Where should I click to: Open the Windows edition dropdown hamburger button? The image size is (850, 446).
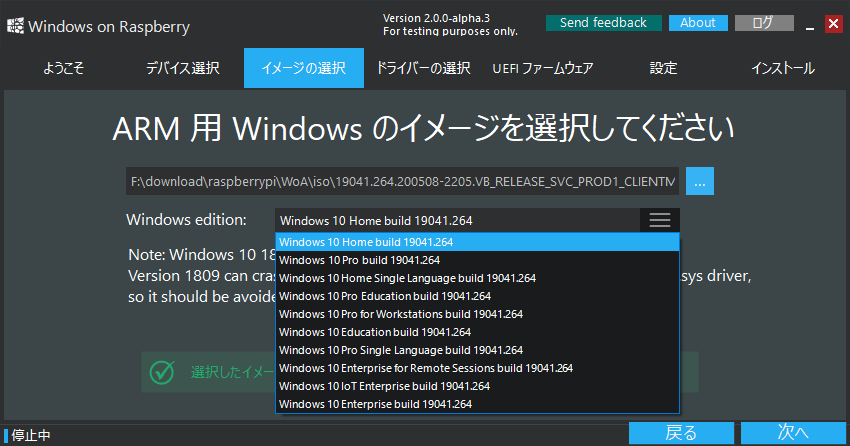660,220
